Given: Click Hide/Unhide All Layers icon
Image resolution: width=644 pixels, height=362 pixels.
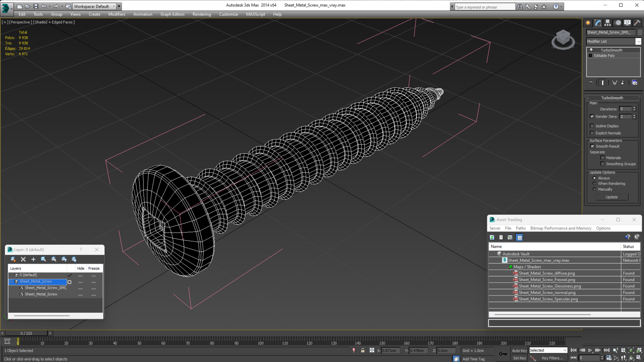Looking at the screenshot, I should 64,259.
